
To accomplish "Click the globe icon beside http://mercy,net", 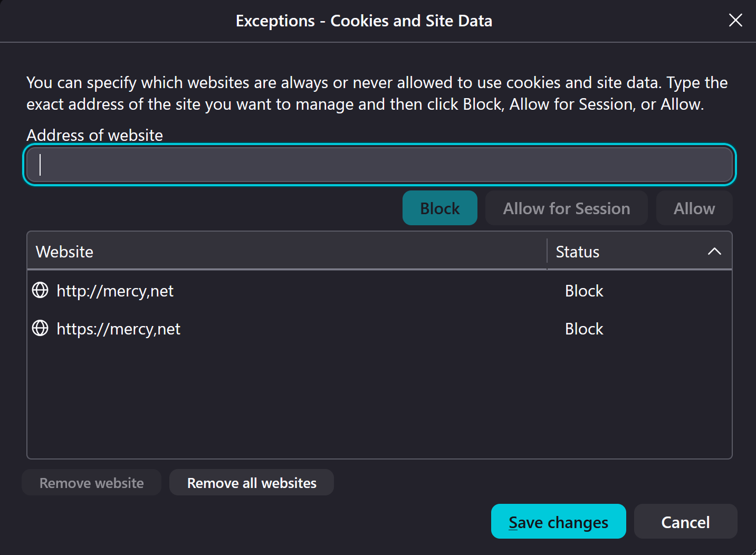I will 40,290.
